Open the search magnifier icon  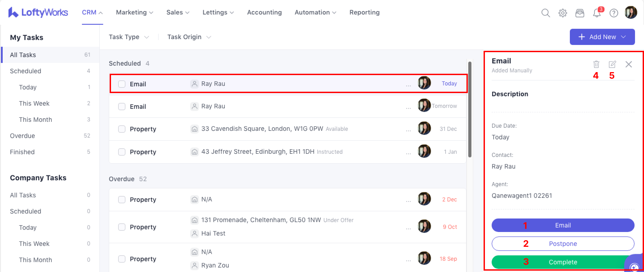tap(545, 13)
